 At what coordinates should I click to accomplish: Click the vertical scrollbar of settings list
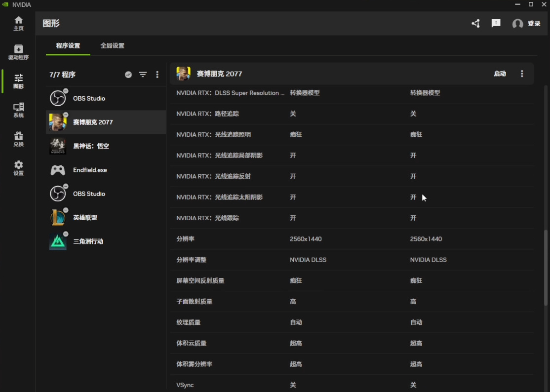(x=546, y=268)
